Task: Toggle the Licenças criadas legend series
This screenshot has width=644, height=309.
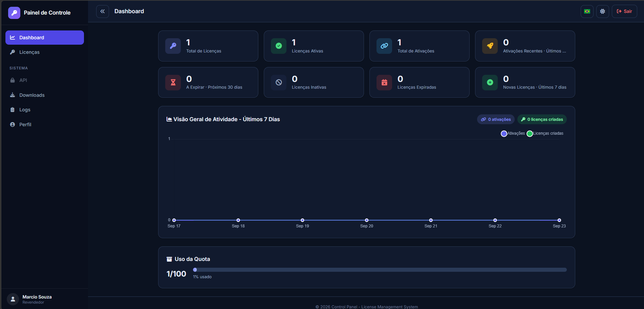Action: pos(545,133)
